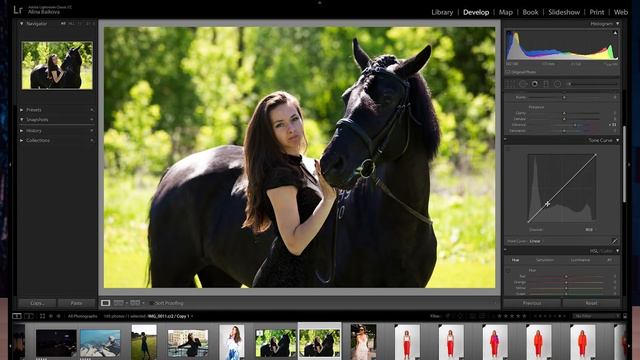Open the Book module
The image size is (640, 360).
[530, 12]
